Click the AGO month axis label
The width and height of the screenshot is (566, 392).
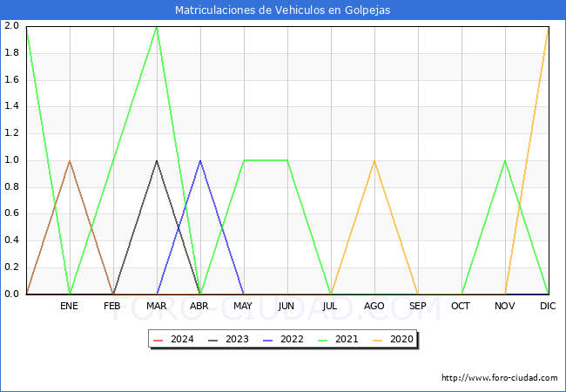point(374,306)
